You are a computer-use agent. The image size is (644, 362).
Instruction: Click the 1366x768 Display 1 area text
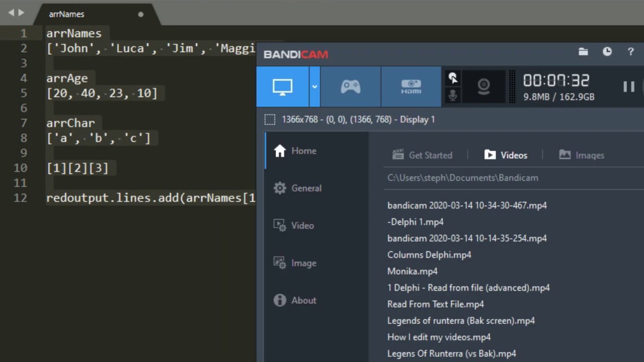pyautogui.click(x=358, y=120)
